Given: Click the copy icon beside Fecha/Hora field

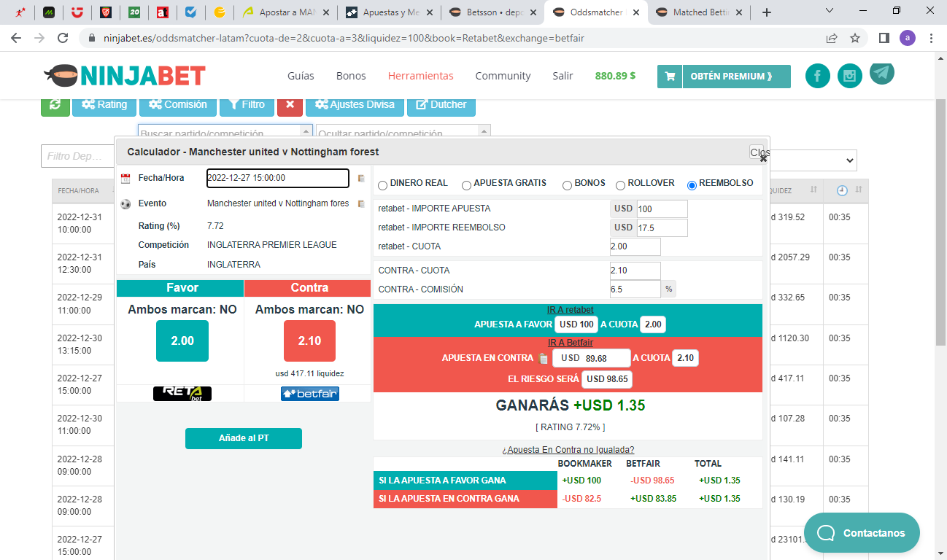Looking at the screenshot, I should [361, 178].
